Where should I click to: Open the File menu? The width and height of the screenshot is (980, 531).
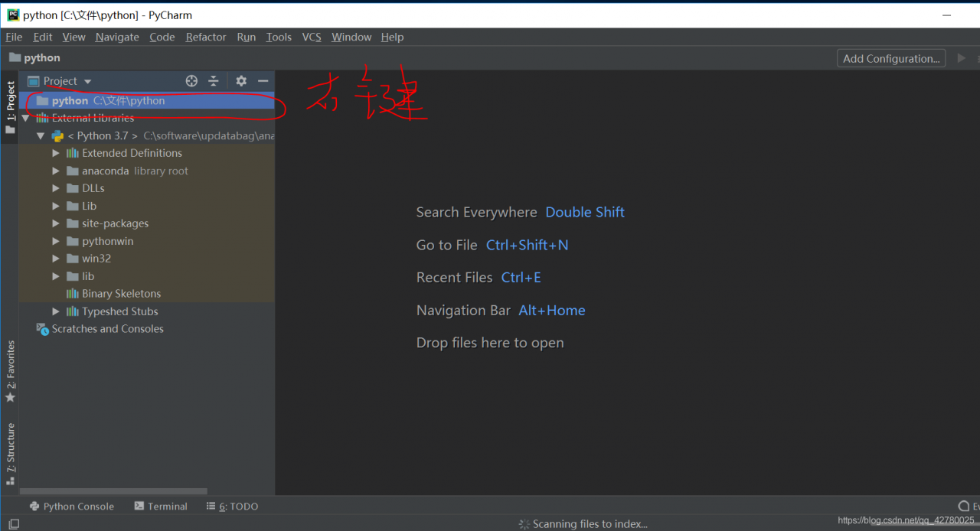click(14, 37)
